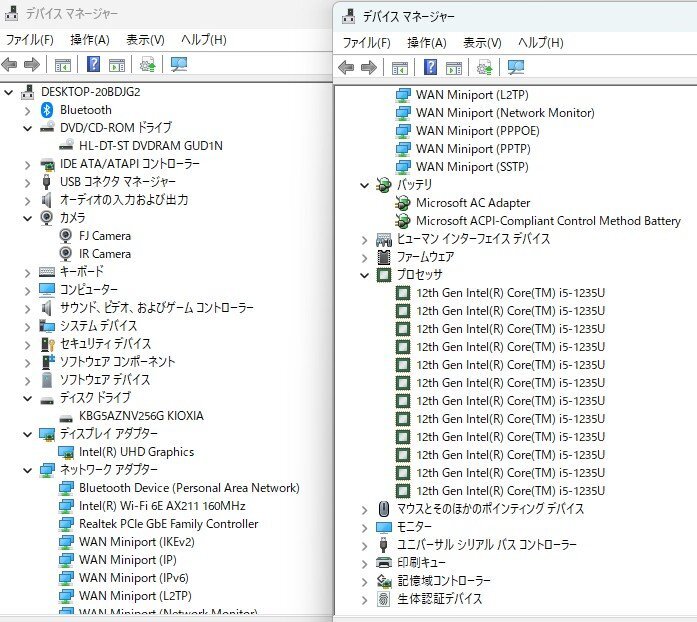The image size is (697, 622).
Task: Select the IR Camera device
Action: [105, 253]
